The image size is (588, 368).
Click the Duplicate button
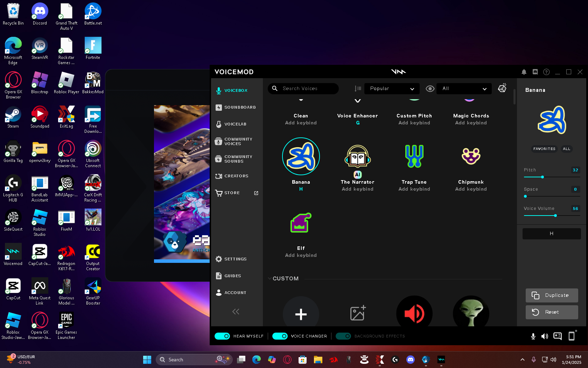[x=552, y=295]
